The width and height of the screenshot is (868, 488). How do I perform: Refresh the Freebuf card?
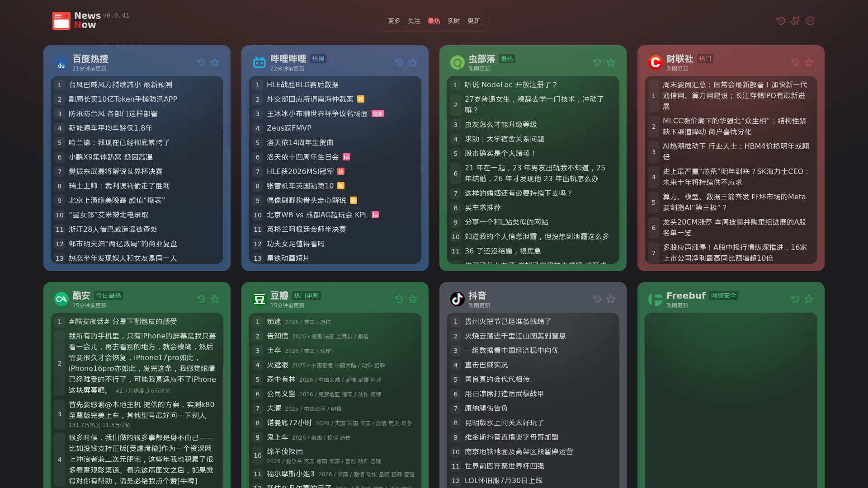coord(795,299)
